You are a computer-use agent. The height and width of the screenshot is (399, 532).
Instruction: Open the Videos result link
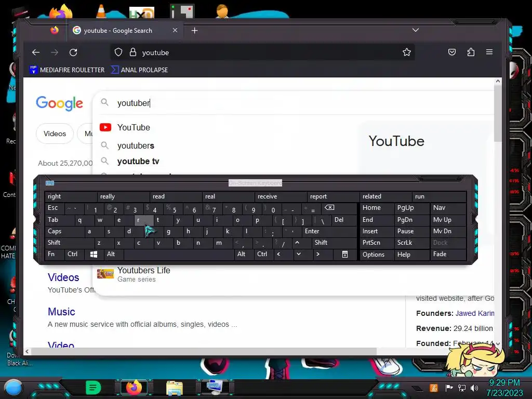[63, 277]
